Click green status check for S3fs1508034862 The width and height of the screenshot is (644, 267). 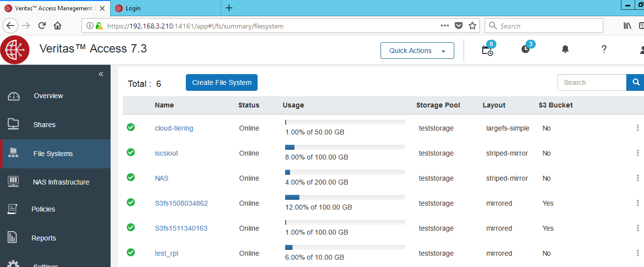pyautogui.click(x=131, y=202)
